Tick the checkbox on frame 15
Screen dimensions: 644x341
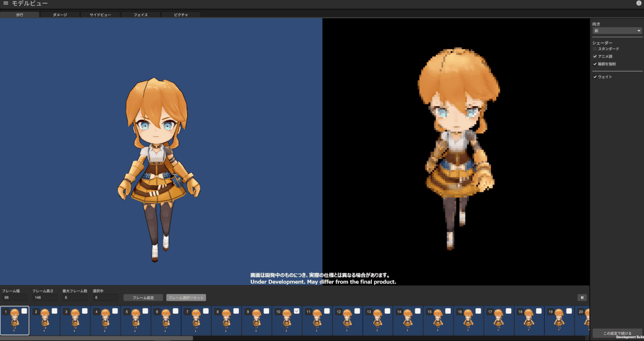(447, 311)
